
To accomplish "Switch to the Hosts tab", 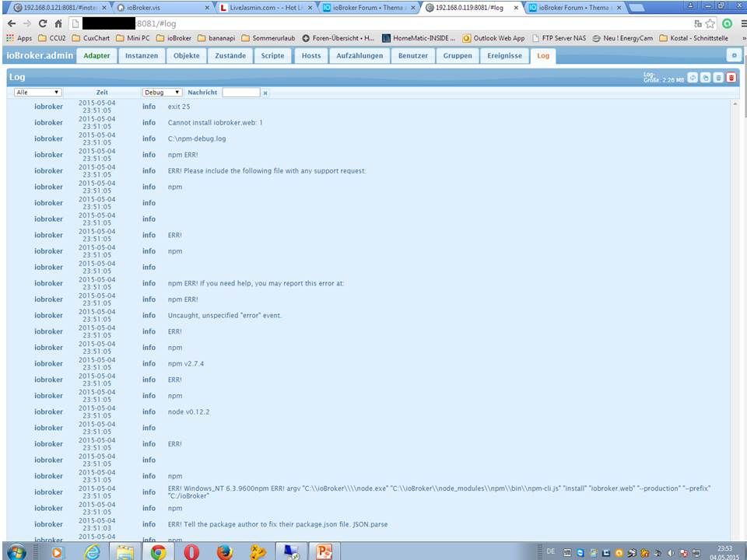I will tap(311, 56).
